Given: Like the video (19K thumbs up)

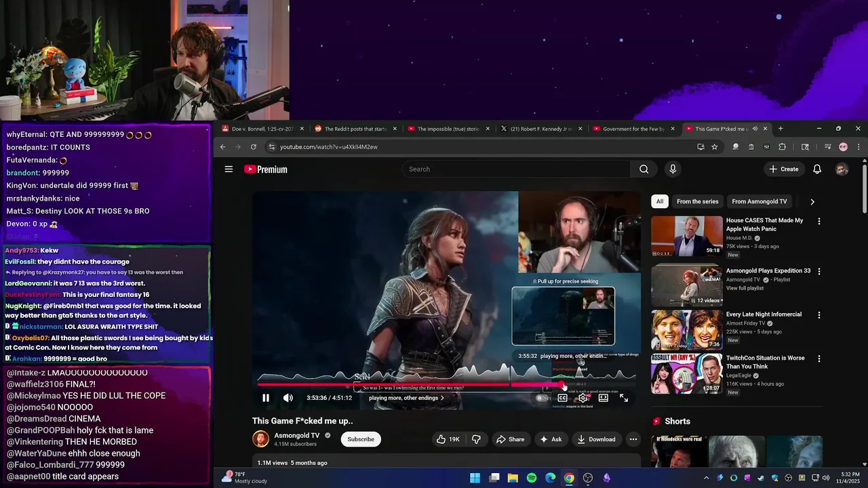Looking at the screenshot, I should point(448,439).
